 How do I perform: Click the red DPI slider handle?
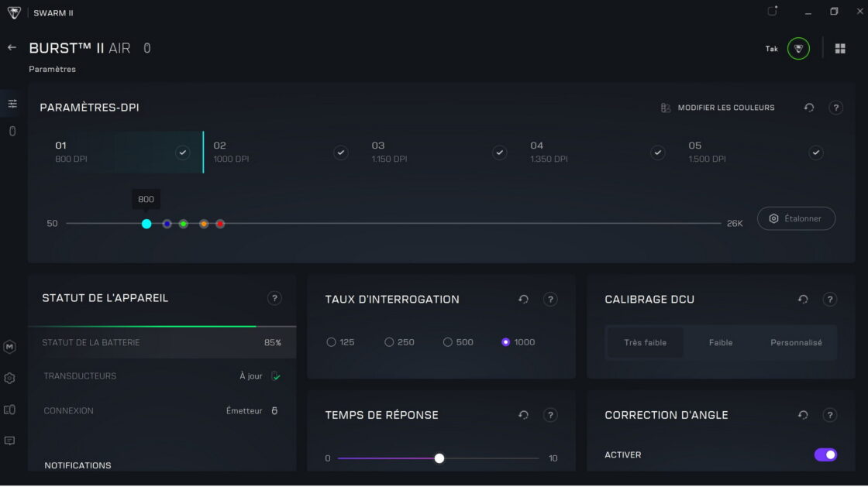pyautogui.click(x=220, y=224)
